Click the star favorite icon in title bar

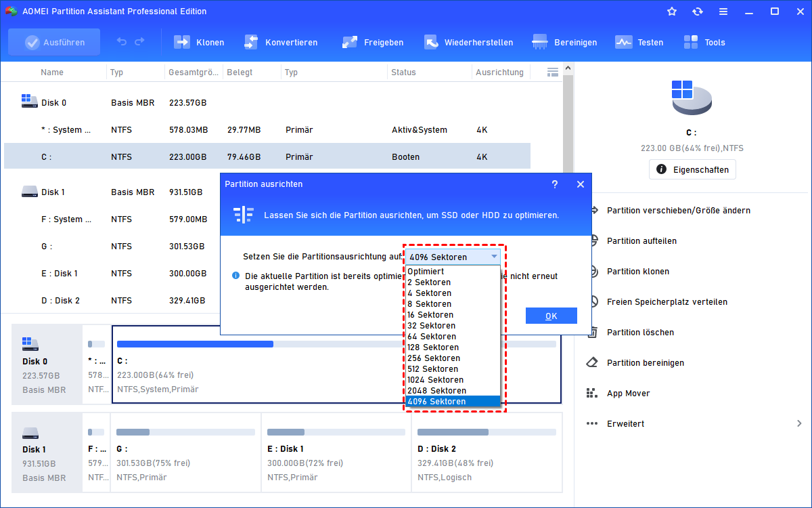[672, 12]
